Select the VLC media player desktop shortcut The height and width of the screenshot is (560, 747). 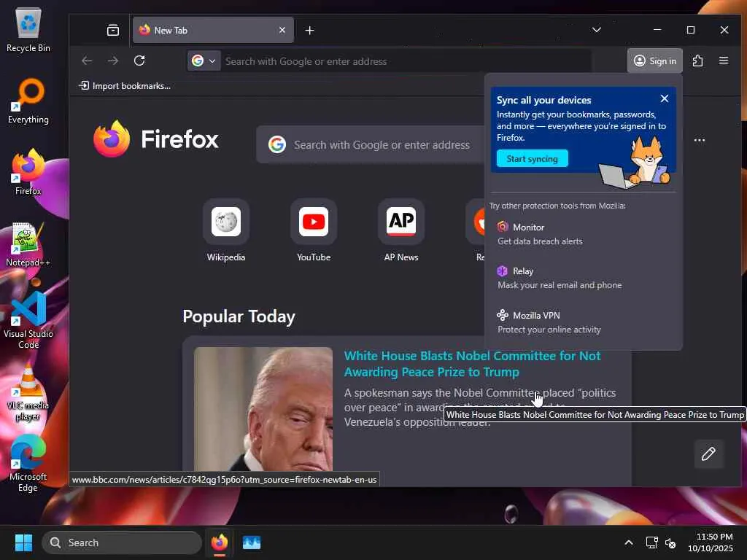28,392
